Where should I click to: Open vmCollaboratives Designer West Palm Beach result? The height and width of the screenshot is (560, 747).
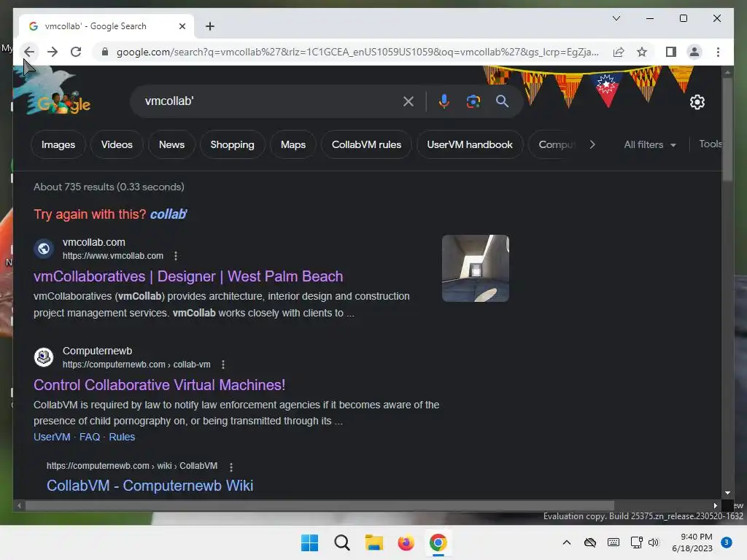(188, 276)
